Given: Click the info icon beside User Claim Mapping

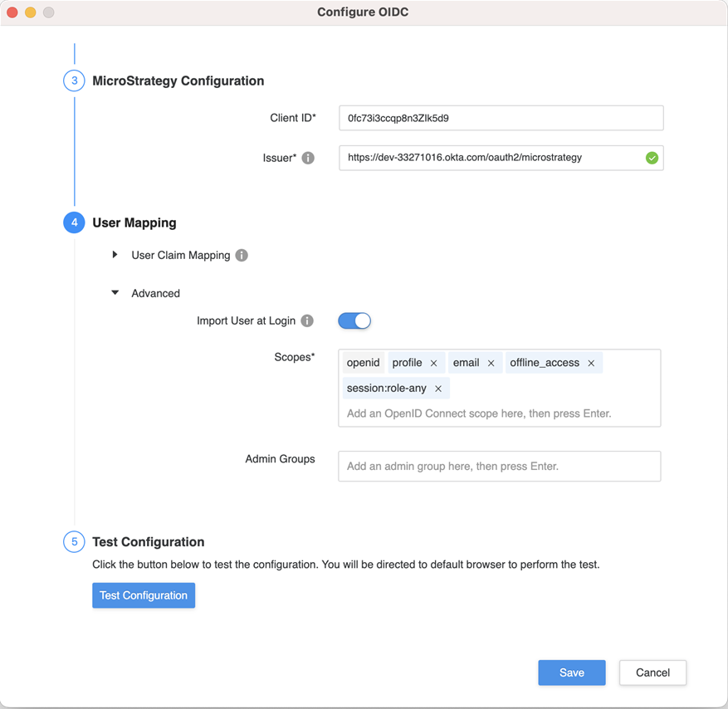Looking at the screenshot, I should (241, 255).
